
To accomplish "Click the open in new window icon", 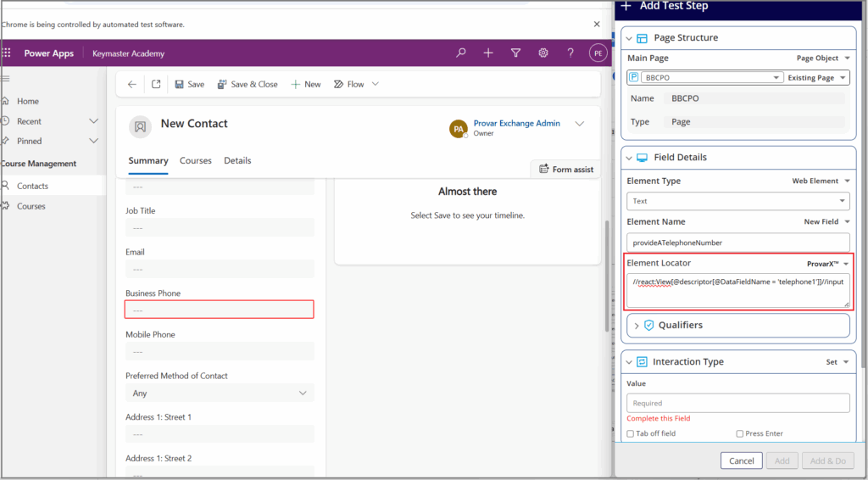I will coord(156,84).
